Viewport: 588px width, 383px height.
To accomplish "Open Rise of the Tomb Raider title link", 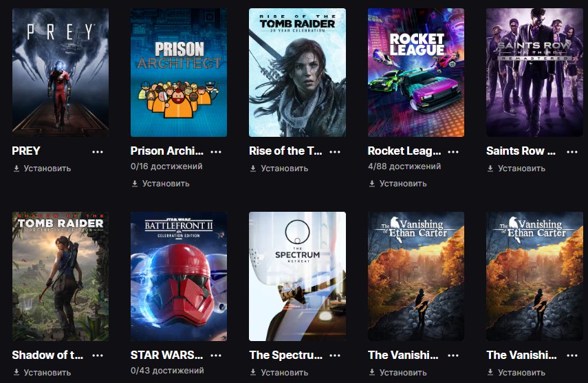I will [x=285, y=151].
